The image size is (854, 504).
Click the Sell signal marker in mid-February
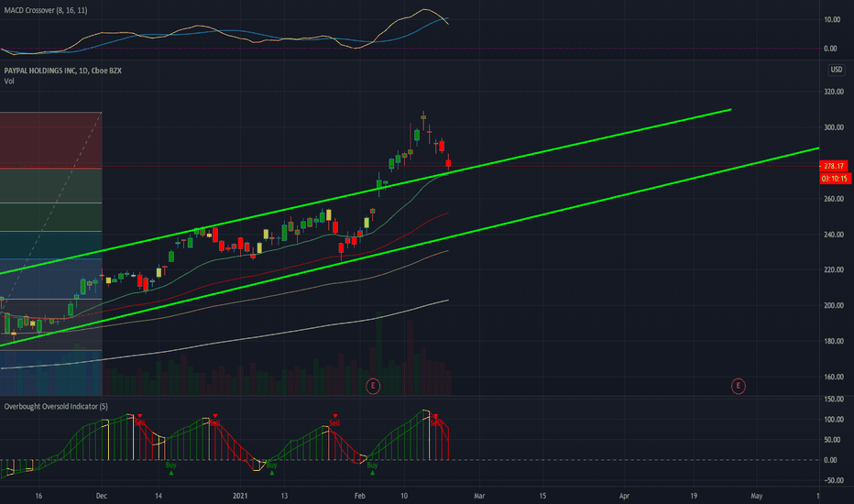coord(435,420)
